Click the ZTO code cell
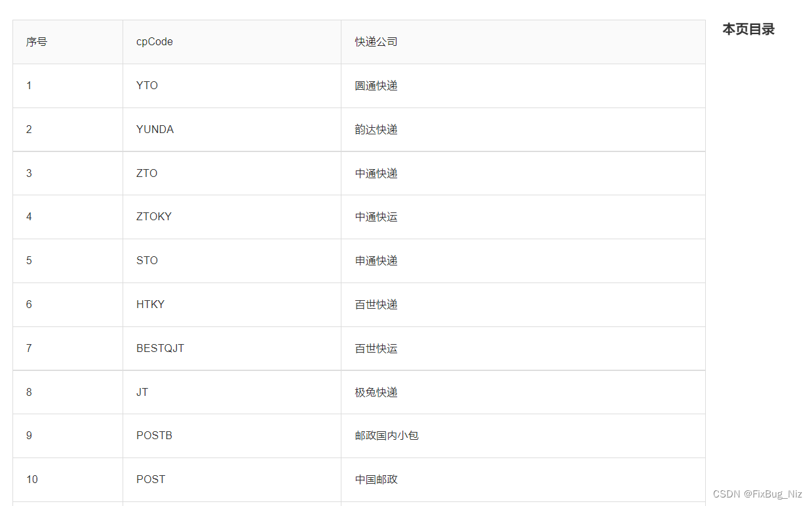 click(147, 174)
